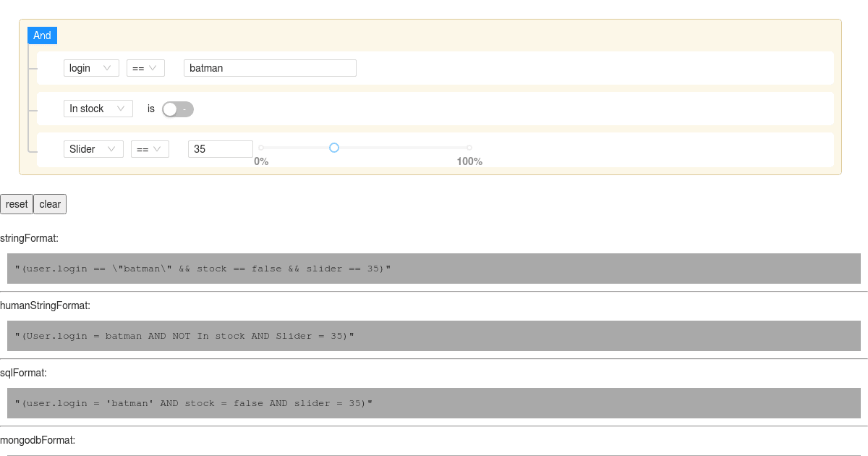Click the humanStringFormat output block
Screen dimensions: 868x456
pyautogui.click(x=434, y=336)
